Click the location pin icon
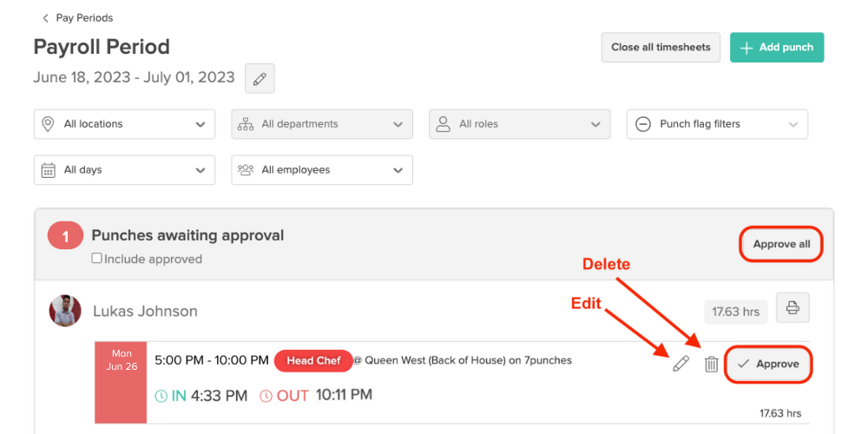Image resolution: width=868 pixels, height=434 pixels. (48, 124)
